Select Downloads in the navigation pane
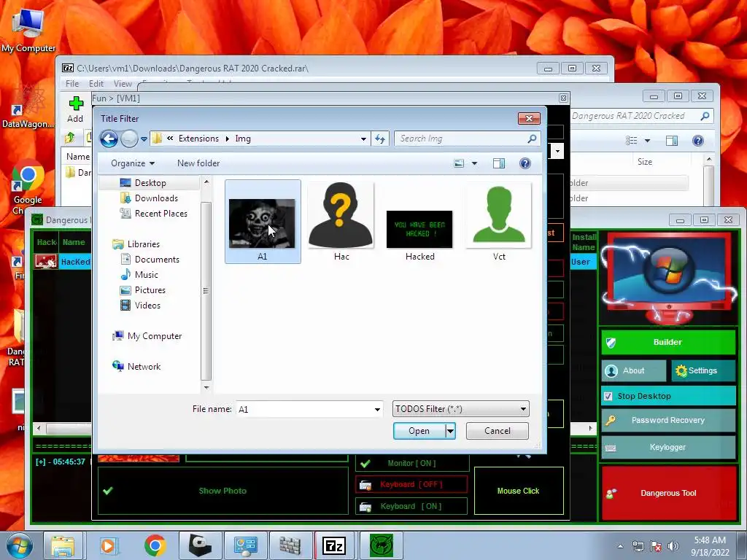747x560 pixels. (156, 198)
